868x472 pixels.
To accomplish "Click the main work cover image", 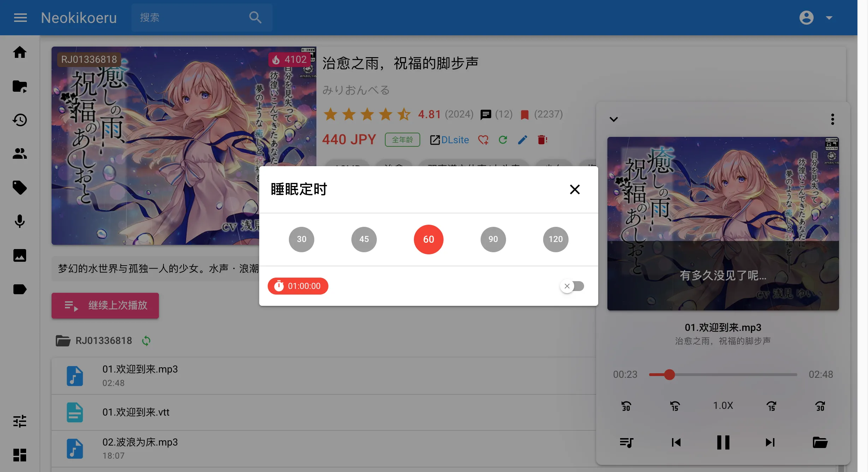I will (x=184, y=145).
